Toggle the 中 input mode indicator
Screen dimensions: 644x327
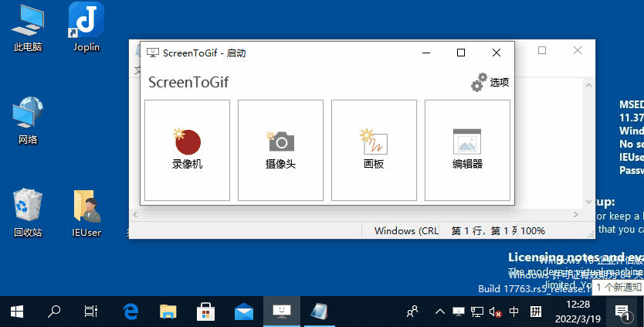[514, 312]
